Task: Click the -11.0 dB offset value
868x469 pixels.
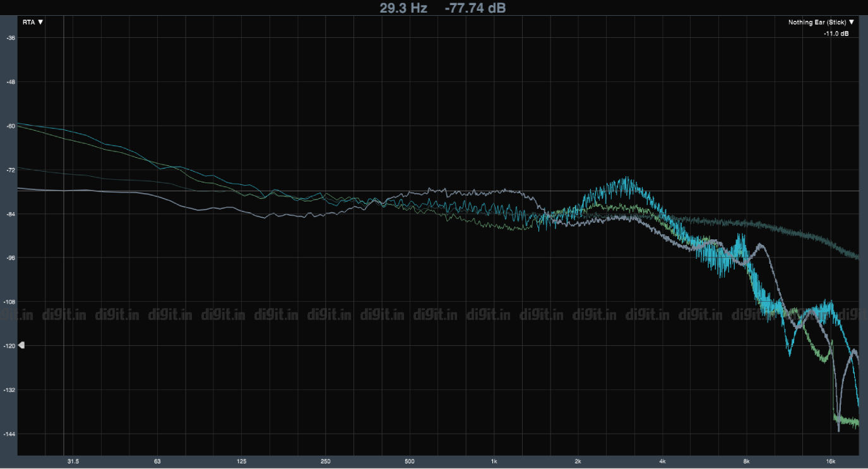Action: (x=836, y=33)
